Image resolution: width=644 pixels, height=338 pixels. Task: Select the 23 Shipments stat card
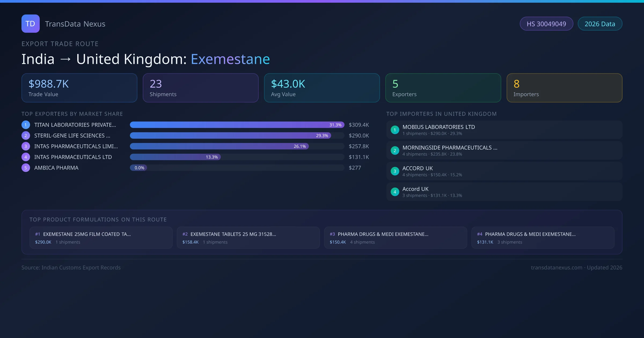click(200, 88)
